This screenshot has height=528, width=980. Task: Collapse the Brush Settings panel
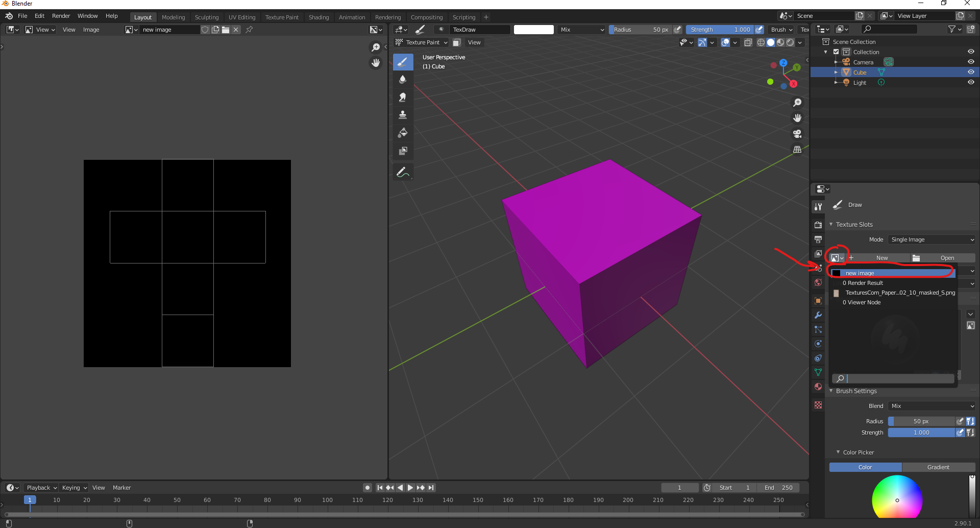pos(831,391)
